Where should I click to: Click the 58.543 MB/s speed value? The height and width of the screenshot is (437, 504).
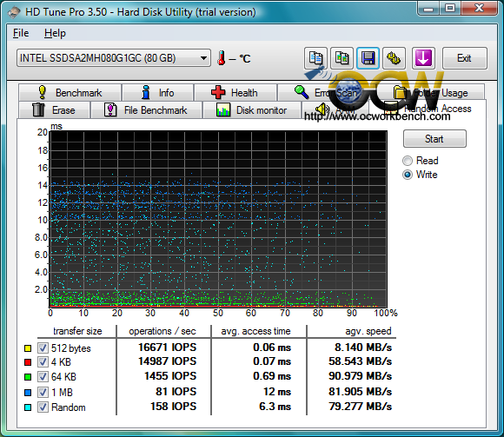[x=360, y=361]
